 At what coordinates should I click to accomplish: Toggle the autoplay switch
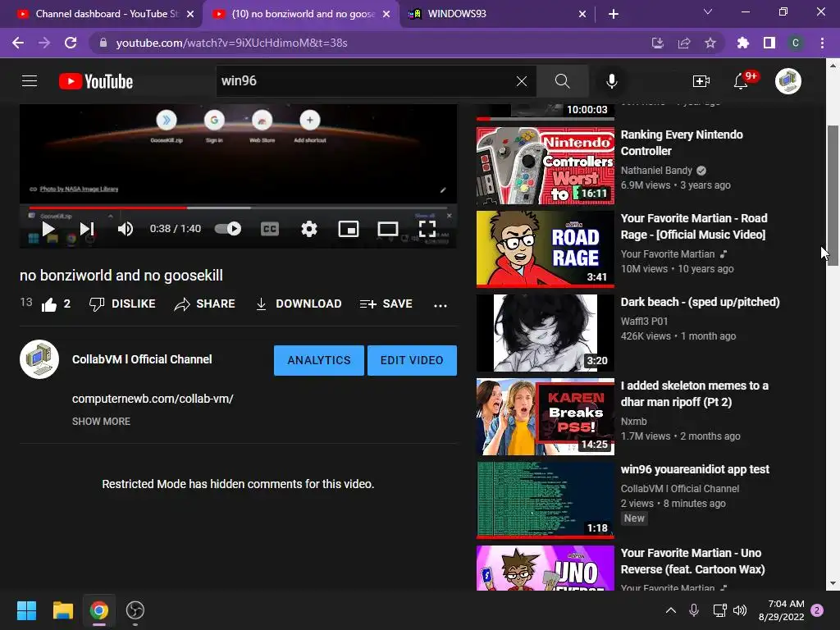click(228, 229)
